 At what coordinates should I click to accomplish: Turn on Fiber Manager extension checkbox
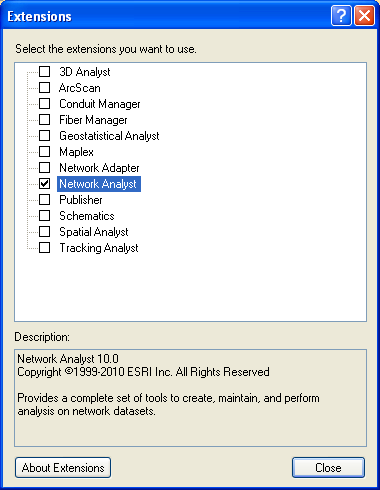[44, 119]
